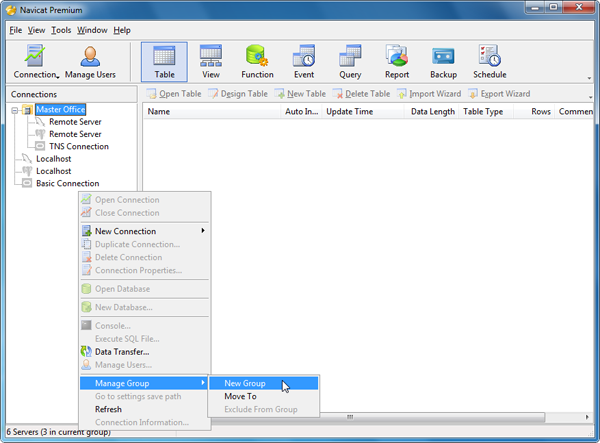
Task: Open the Window menu
Action: [92, 30]
